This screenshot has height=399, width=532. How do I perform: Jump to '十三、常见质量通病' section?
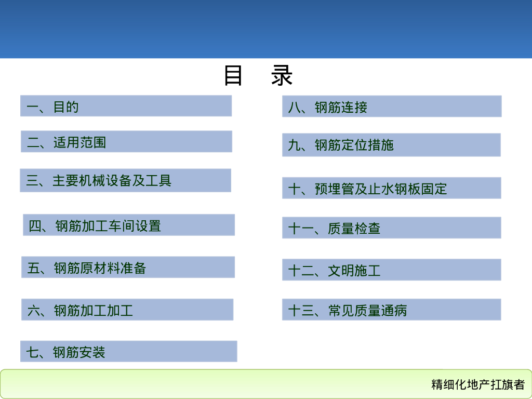[x=392, y=310]
